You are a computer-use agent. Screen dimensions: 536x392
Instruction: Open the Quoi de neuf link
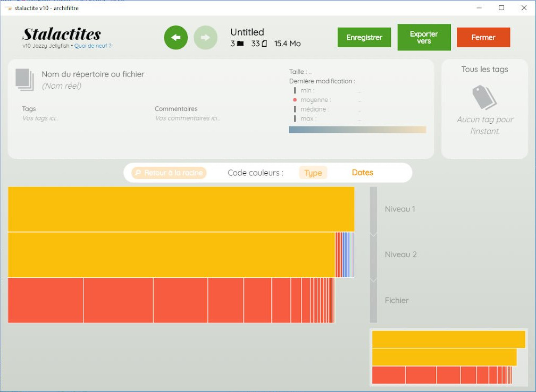[x=93, y=46]
